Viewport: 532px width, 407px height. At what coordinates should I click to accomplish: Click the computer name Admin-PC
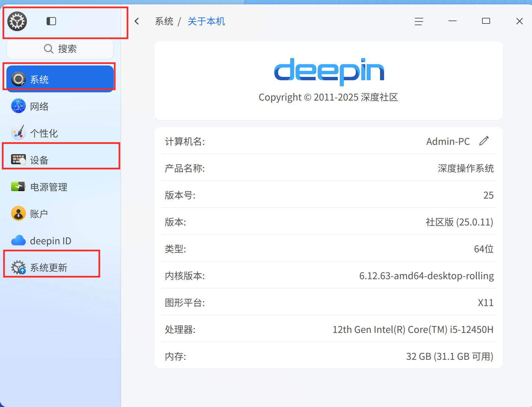pos(448,141)
